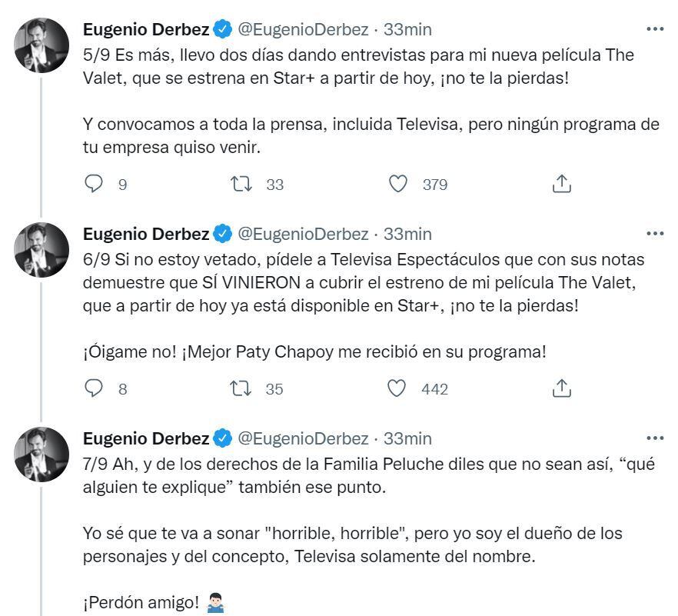Open Eugenio Derbez profile from 5/9 tweet name

click(145, 29)
